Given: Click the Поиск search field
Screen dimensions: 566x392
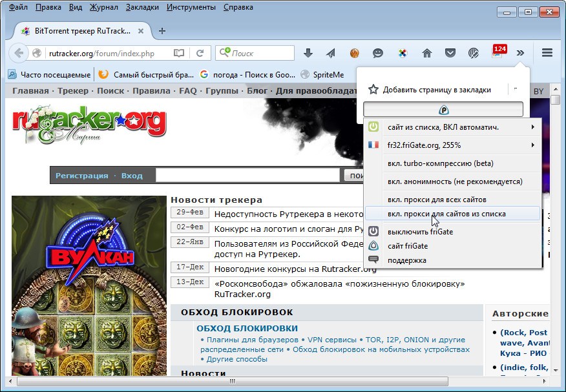Looking at the screenshot, I should (x=260, y=53).
